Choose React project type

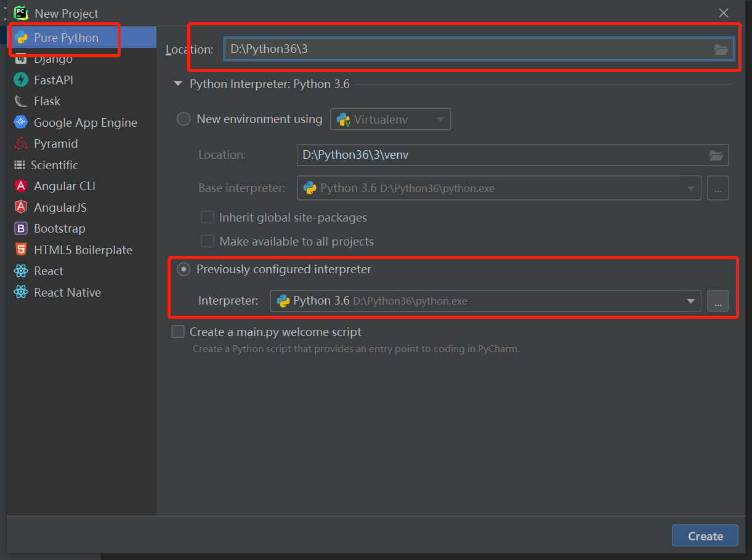[x=81, y=271]
